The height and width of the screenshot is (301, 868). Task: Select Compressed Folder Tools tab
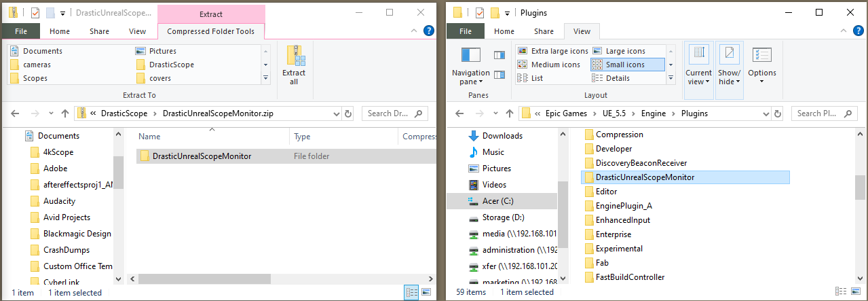coord(211,31)
